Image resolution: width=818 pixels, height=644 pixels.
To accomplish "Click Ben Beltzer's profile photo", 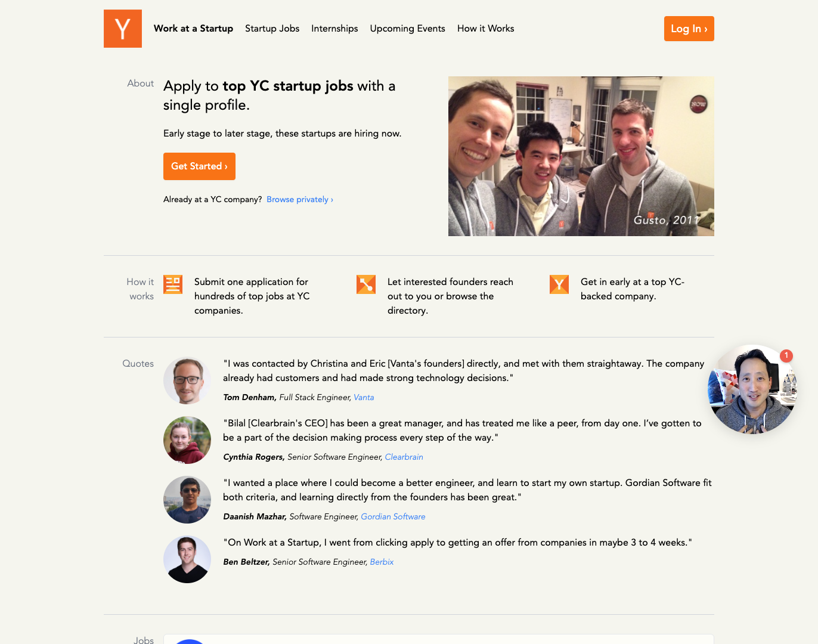I will point(187,559).
